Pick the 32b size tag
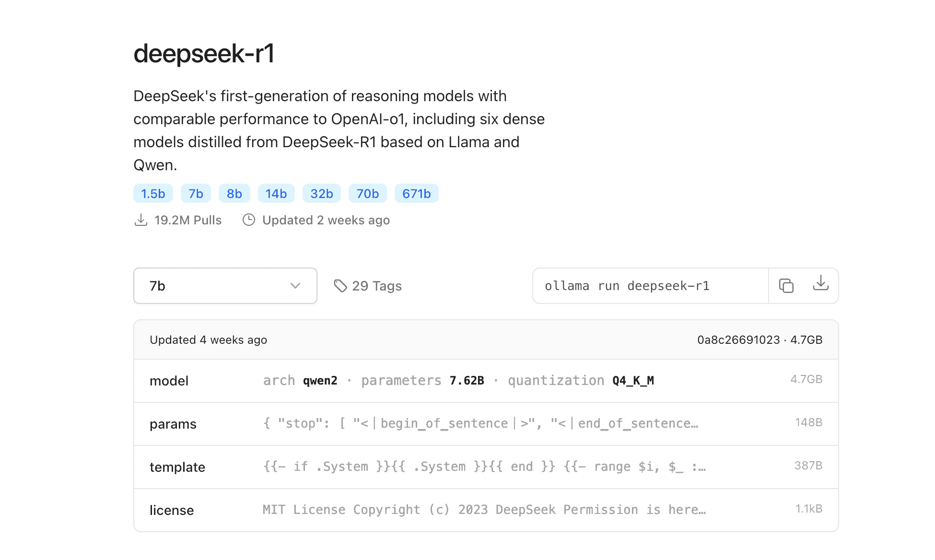 point(322,194)
